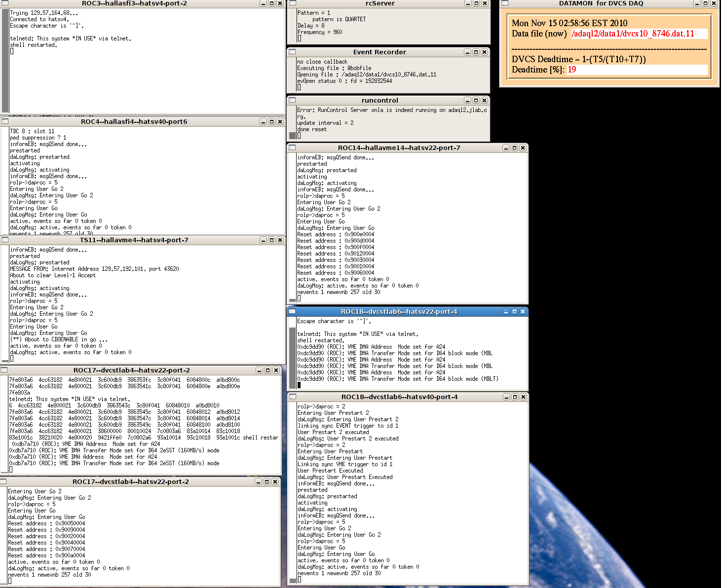Minimize the ROC17 hex-dump window
The height and width of the screenshot is (588, 721).
pyautogui.click(x=259, y=370)
